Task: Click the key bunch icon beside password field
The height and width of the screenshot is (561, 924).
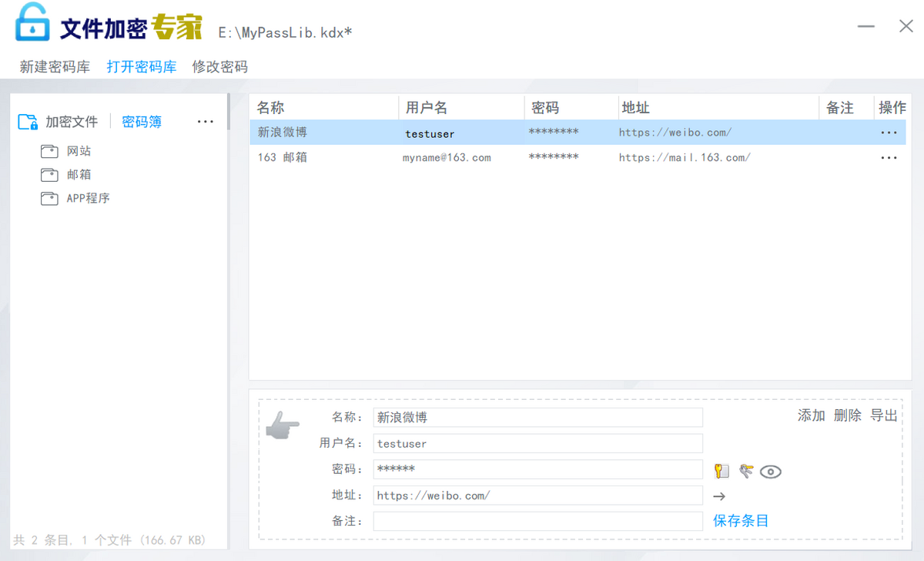Action: click(x=745, y=471)
